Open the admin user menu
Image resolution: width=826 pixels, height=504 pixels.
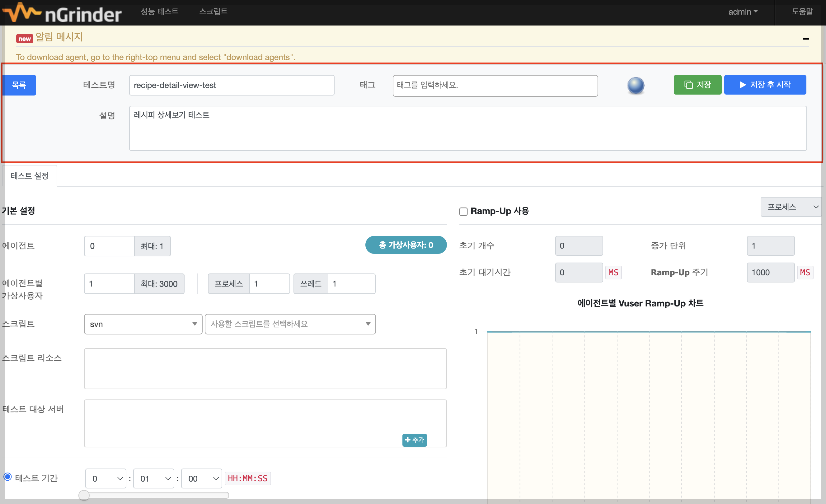click(743, 12)
